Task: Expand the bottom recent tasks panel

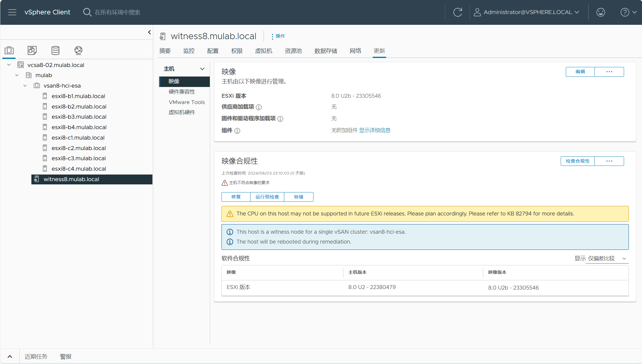Action: (x=10, y=357)
